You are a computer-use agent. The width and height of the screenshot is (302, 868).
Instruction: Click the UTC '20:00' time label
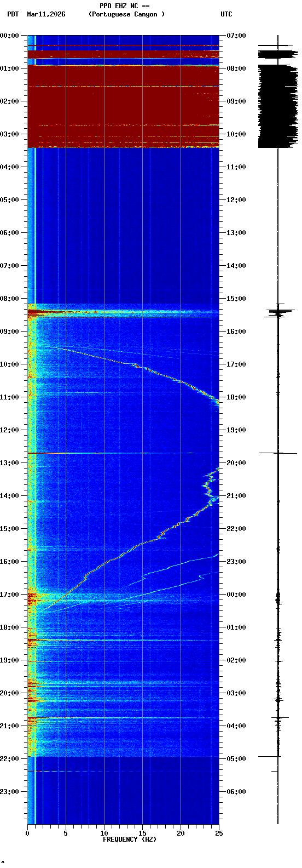(x=236, y=463)
